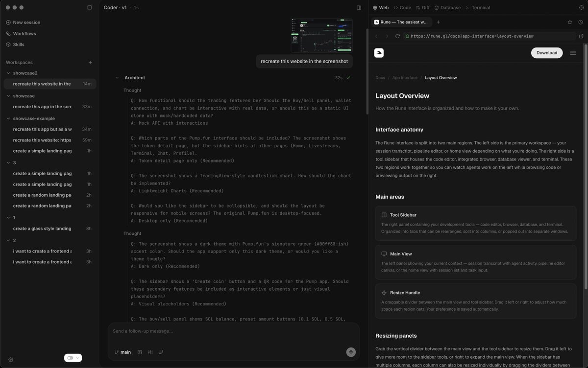Open a new browser tab with plus
588x368 pixels.
coord(438,22)
